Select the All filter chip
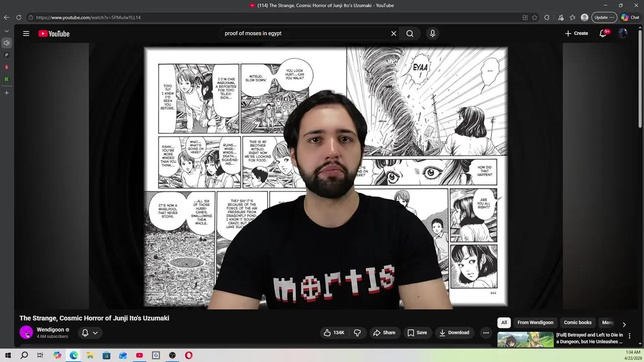The width and height of the screenshot is (644, 362). pyautogui.click(x=504, y=323)
